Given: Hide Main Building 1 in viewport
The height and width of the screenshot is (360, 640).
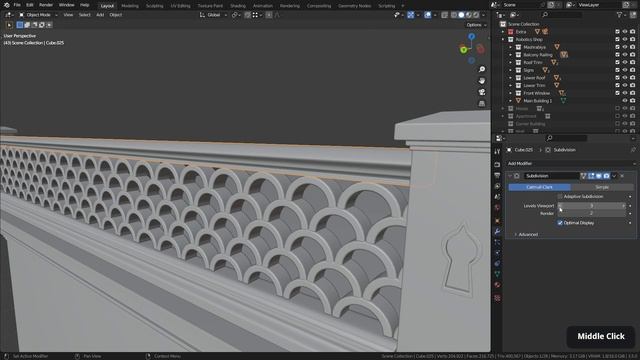Looking at the screenshot, I should (x=625, y=101).
